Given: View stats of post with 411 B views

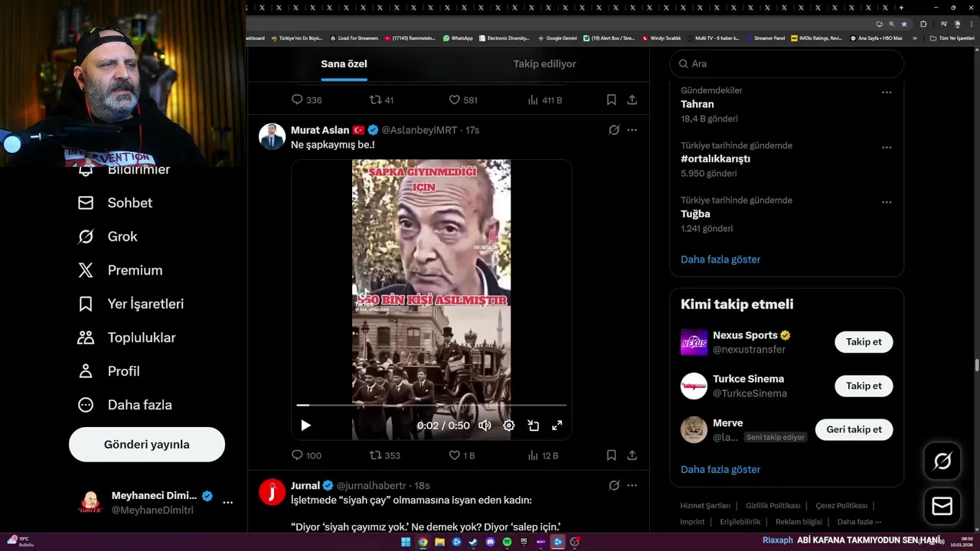Looking at the screenshot, I should point(545,99).
